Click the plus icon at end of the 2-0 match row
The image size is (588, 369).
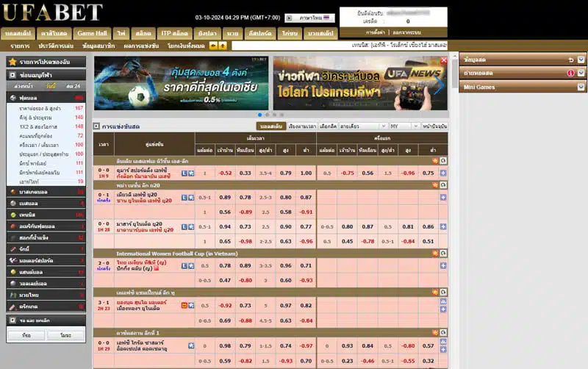tap(443, 265)
